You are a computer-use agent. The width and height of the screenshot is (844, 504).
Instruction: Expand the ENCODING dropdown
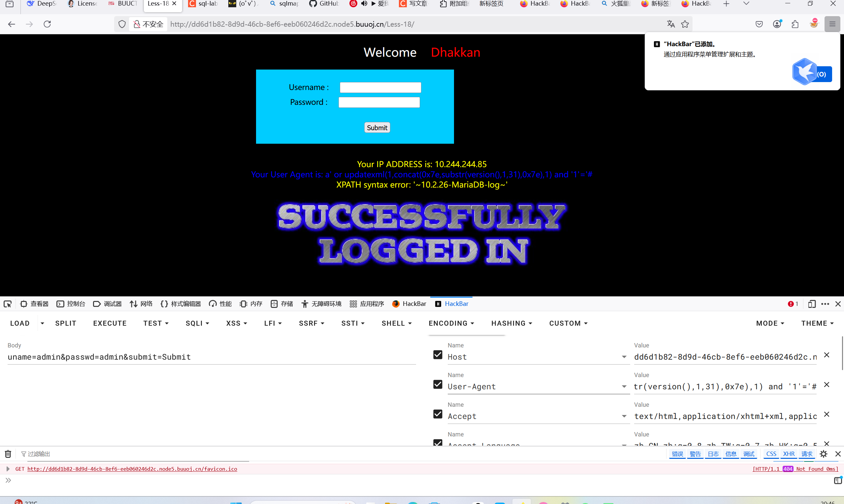pyautogui.click(x=451, y=323)
